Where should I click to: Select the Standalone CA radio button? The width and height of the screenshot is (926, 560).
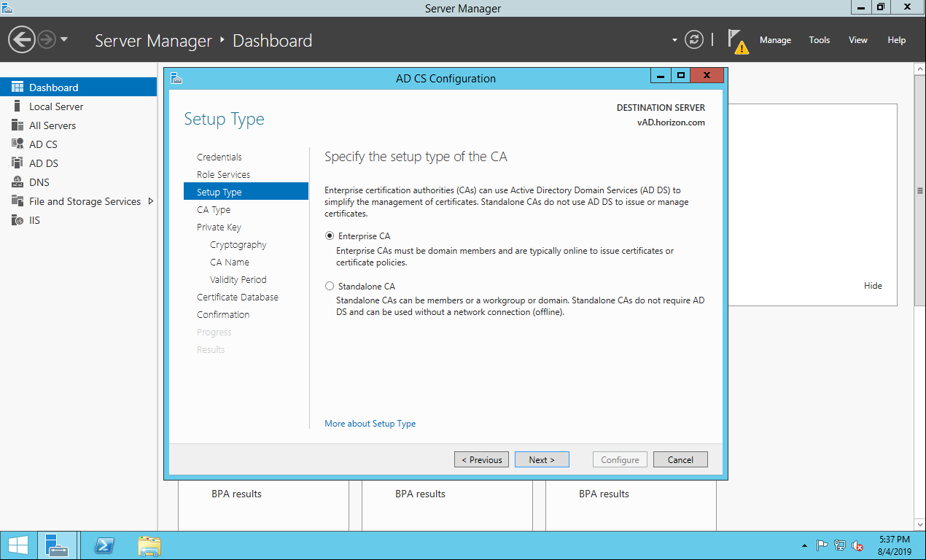pos(330,287)
